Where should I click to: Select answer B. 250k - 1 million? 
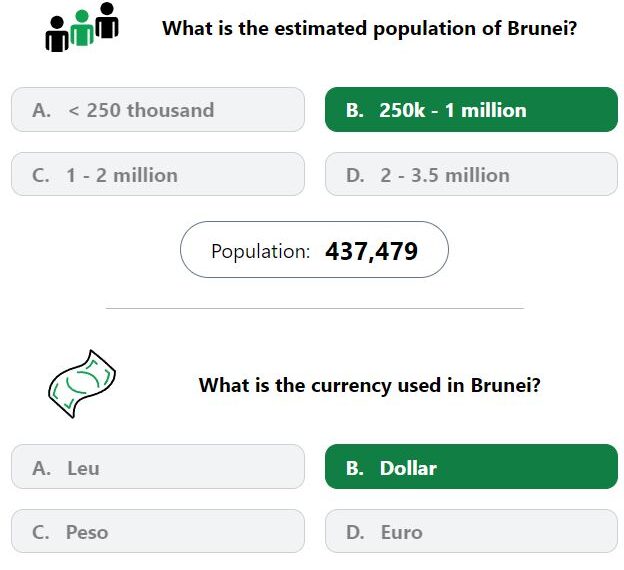(471, 110)
